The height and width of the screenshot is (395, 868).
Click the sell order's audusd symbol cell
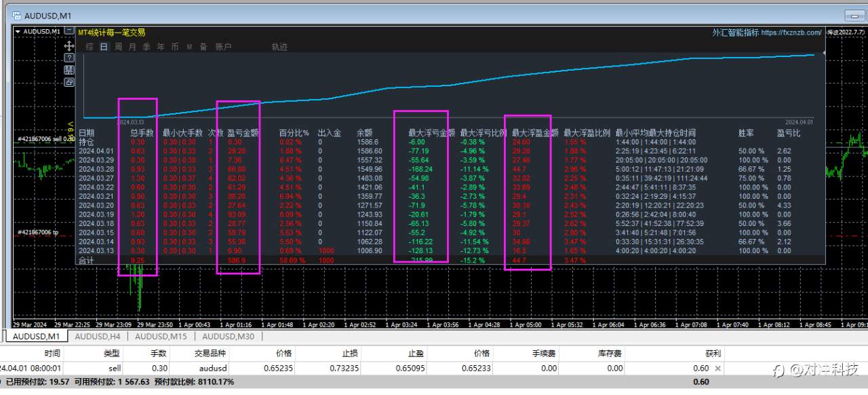coord(212,368)
